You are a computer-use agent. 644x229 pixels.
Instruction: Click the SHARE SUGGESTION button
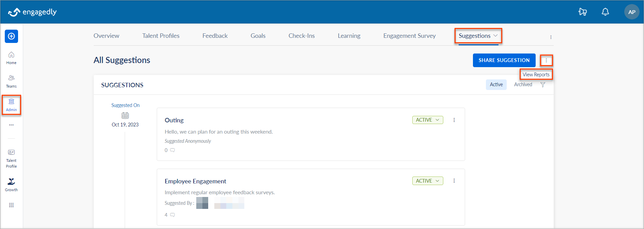(x=504, y=60)
